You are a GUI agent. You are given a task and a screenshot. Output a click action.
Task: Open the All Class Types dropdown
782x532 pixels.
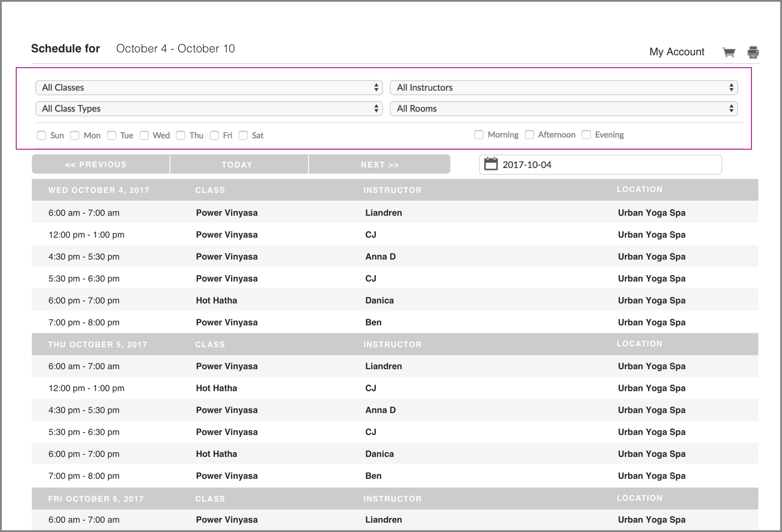(x=209, y=109)
